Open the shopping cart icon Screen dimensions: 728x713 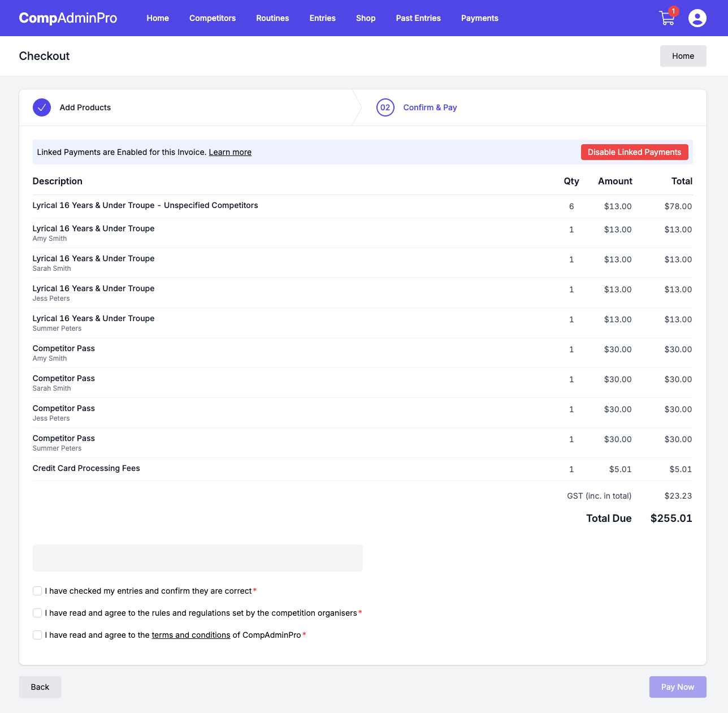pyautogui.click(x=667, y=18)
